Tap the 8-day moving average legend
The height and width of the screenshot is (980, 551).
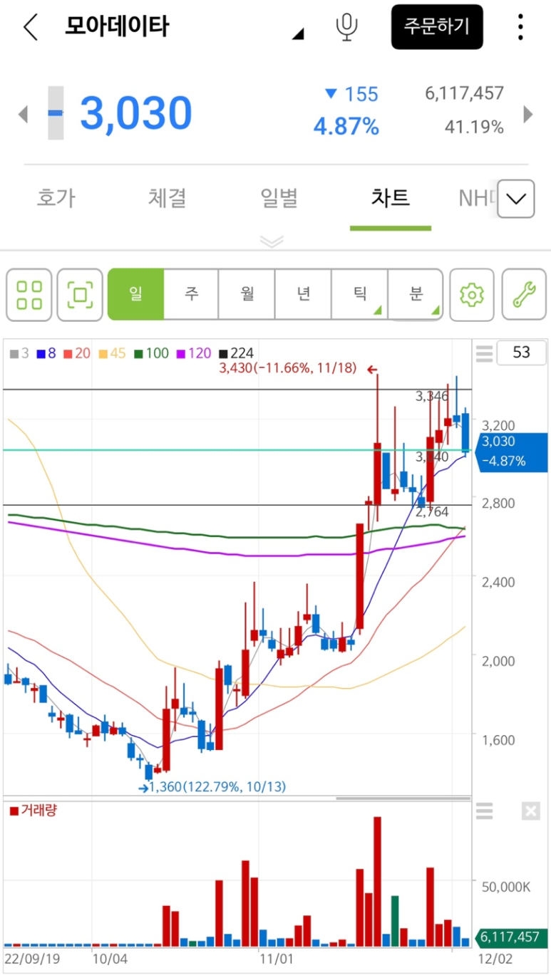46,353
